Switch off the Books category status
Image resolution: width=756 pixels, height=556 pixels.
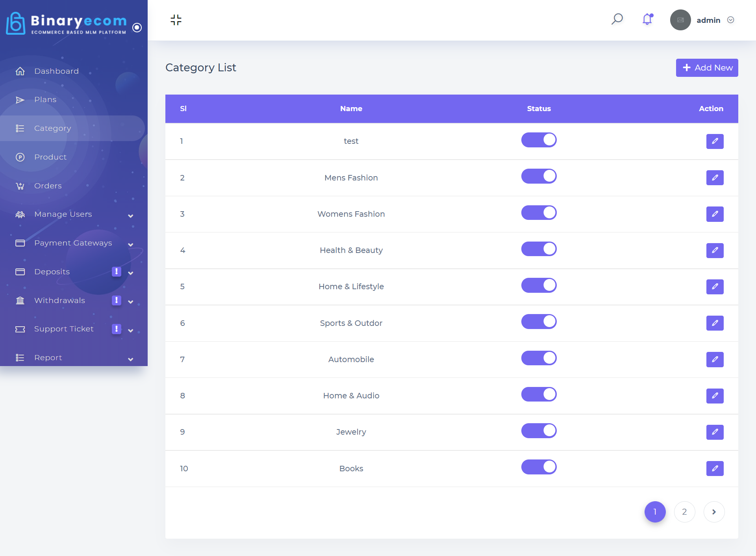coord(539,467)
